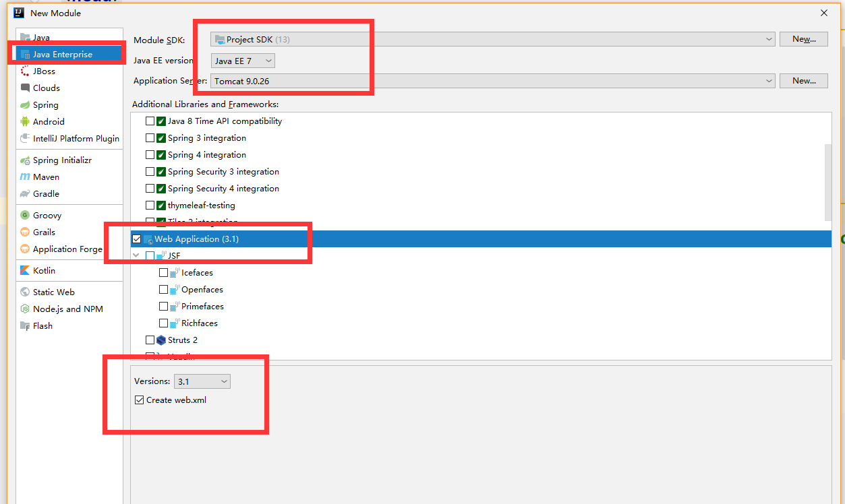Select Static Web module type
Image resolution: width=845 pixels, height=504 pixels.
(69, 292)
